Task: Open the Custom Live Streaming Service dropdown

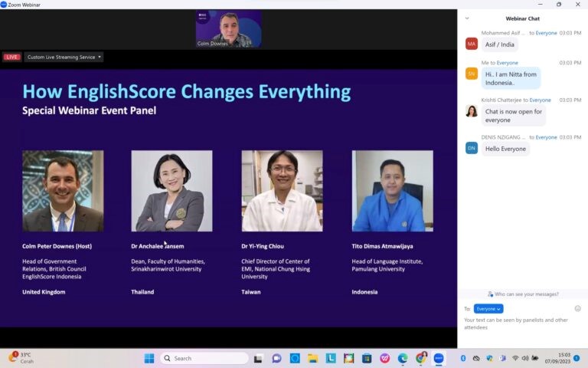Action: pyautogui.click(x=64, y=57)
